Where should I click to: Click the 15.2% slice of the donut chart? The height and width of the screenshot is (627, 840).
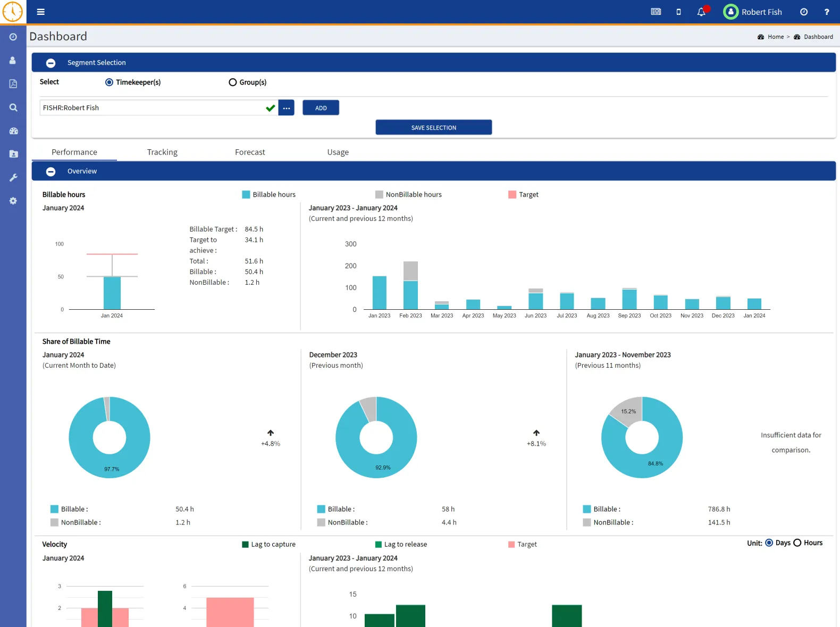tap(628, 411)
